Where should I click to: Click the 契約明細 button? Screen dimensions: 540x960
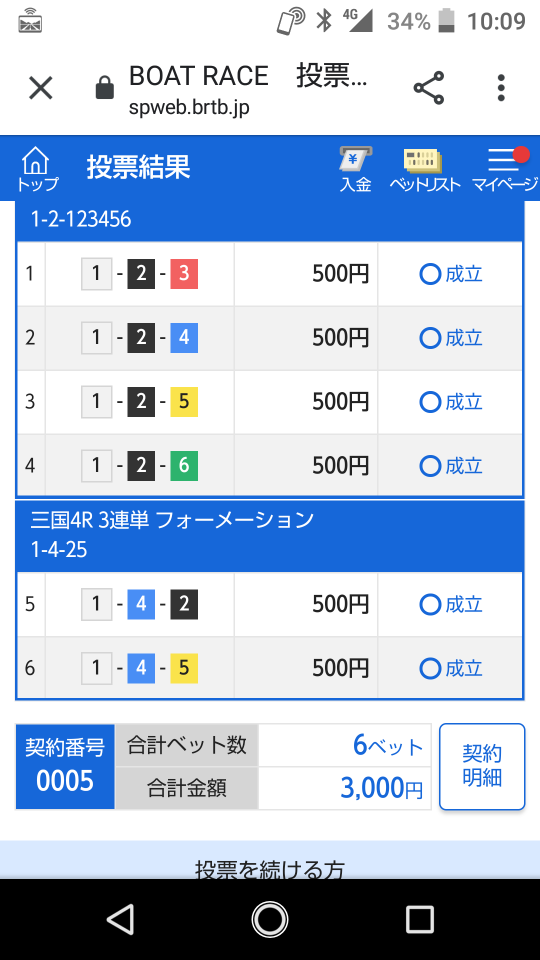pos(482,767)
